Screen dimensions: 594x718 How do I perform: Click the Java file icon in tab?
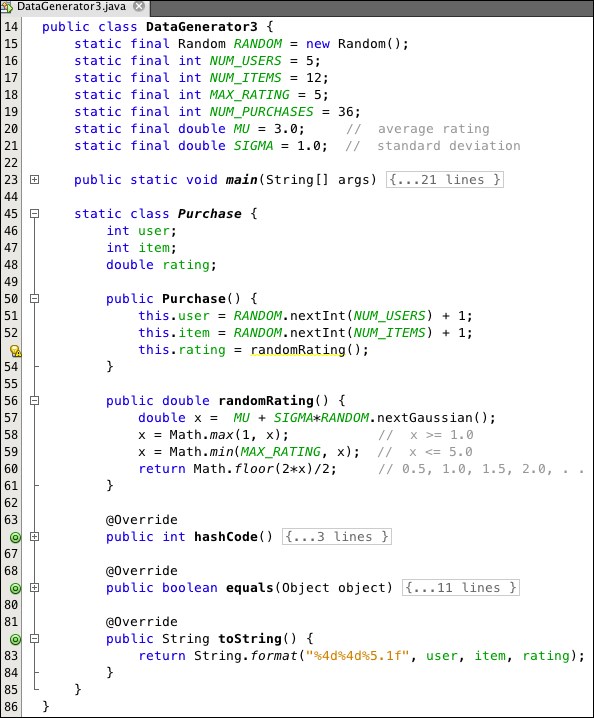coord(6,6)
